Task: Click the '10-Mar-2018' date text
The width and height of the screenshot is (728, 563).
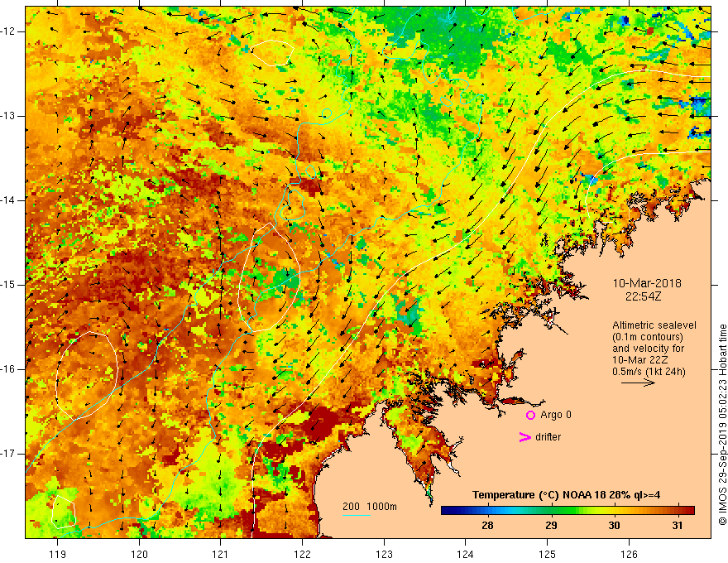Action: click(647, 283)
